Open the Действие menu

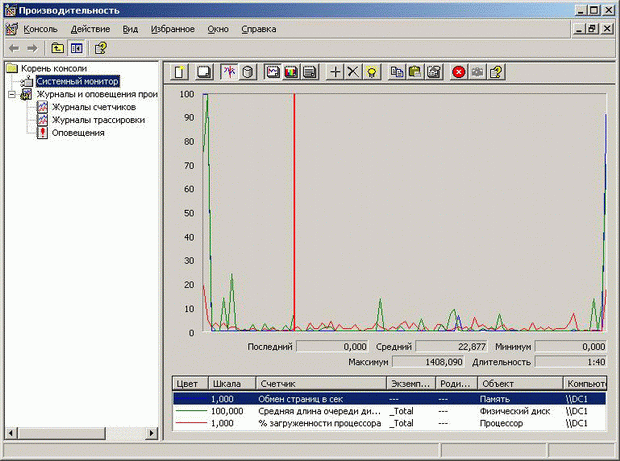point(90,29)
